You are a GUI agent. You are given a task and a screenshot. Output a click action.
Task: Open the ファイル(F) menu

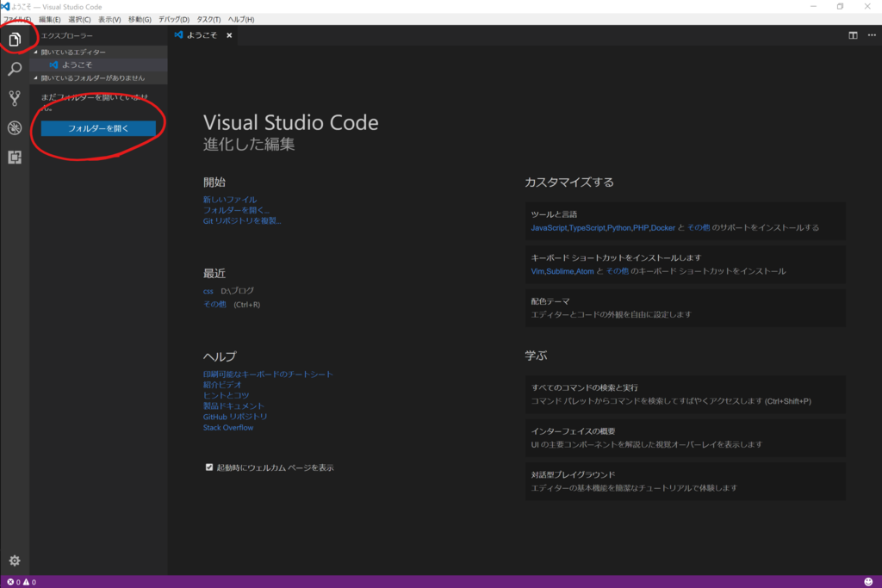pyautogui.click(x=17, y=19)
